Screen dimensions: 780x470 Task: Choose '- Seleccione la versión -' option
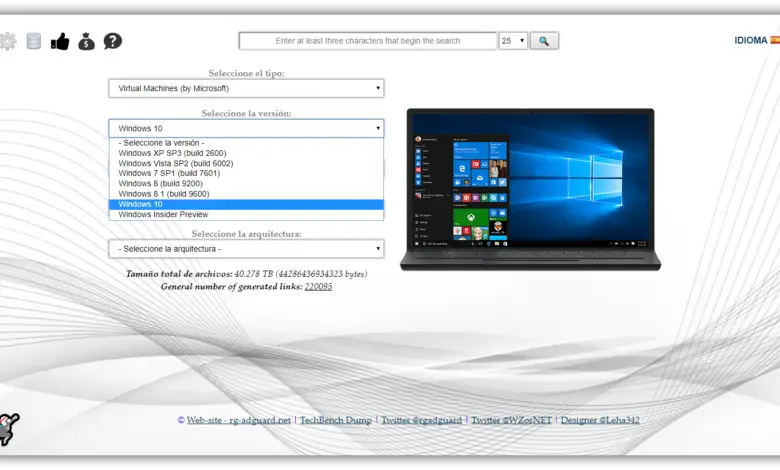point(246,143)
